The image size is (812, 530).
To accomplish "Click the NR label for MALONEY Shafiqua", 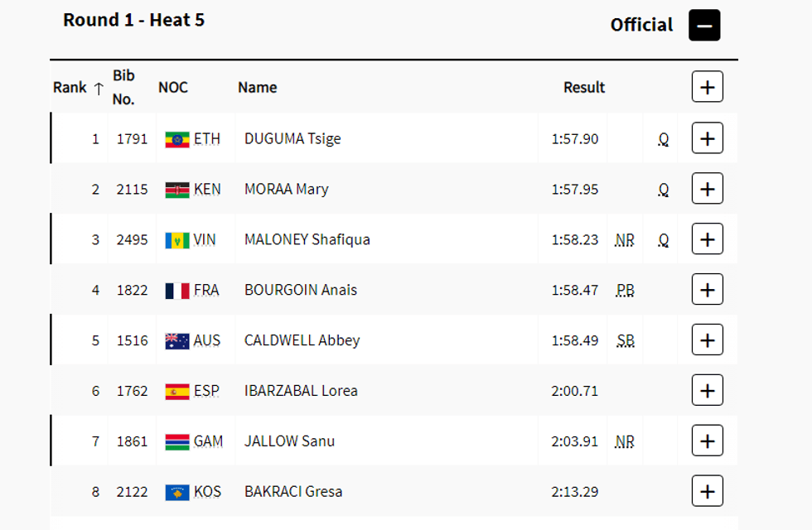I will [625, 239].
